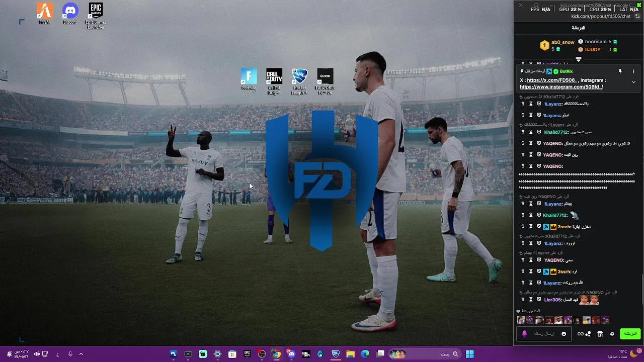644x362 pixels.
Task: Open Microsoft Store from the taskbar
Action: click(x=232, y=354)
